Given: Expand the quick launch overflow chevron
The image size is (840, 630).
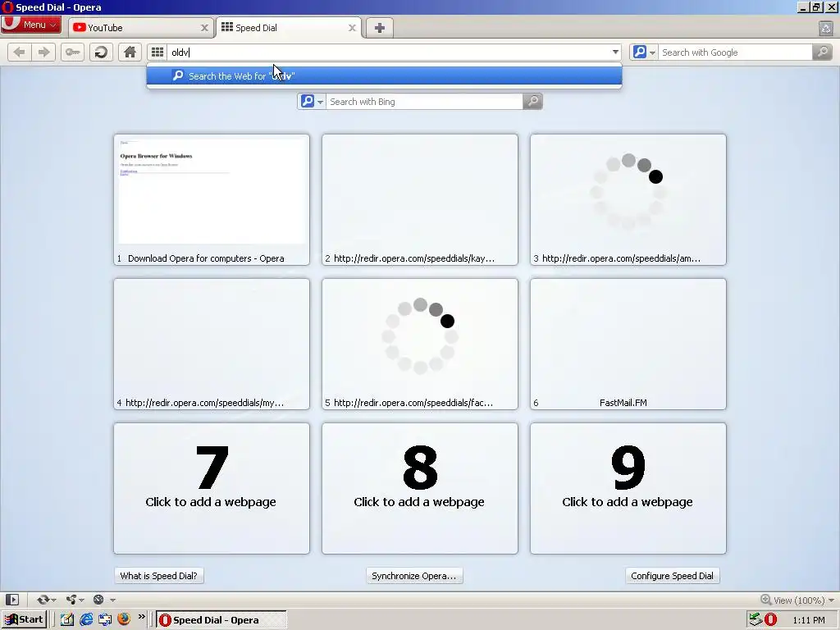Looking at the screenshot, I should tap(141, 617).
